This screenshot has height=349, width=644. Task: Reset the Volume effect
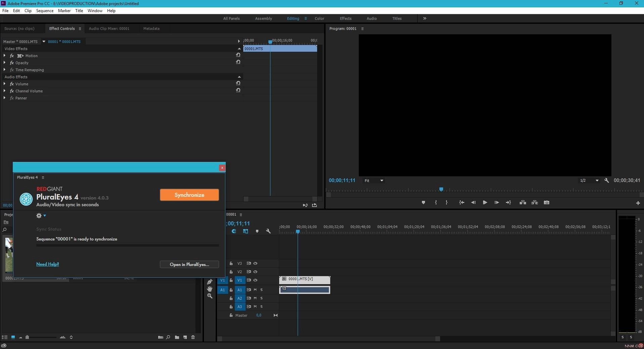[238, 83]
